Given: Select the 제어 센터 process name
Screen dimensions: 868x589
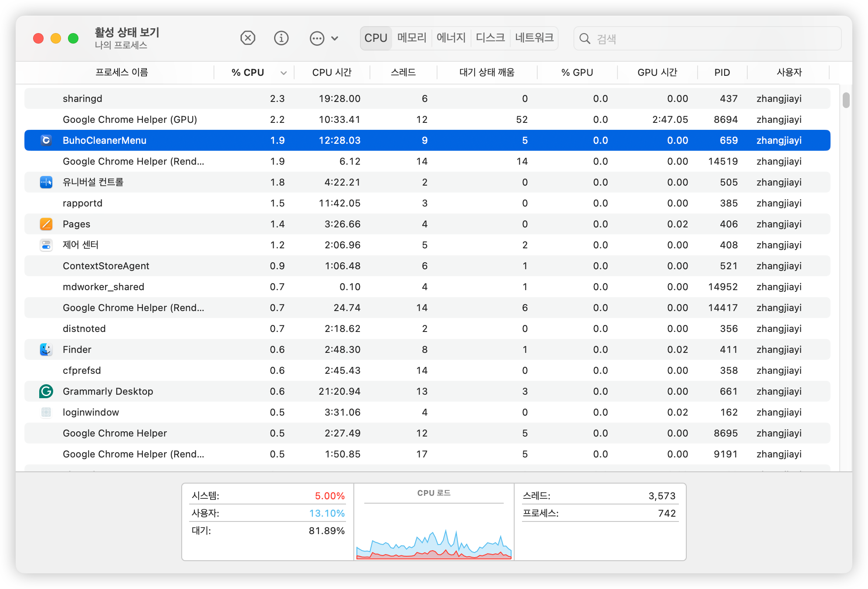Looking at the screenshot, I should coord(81,245).
